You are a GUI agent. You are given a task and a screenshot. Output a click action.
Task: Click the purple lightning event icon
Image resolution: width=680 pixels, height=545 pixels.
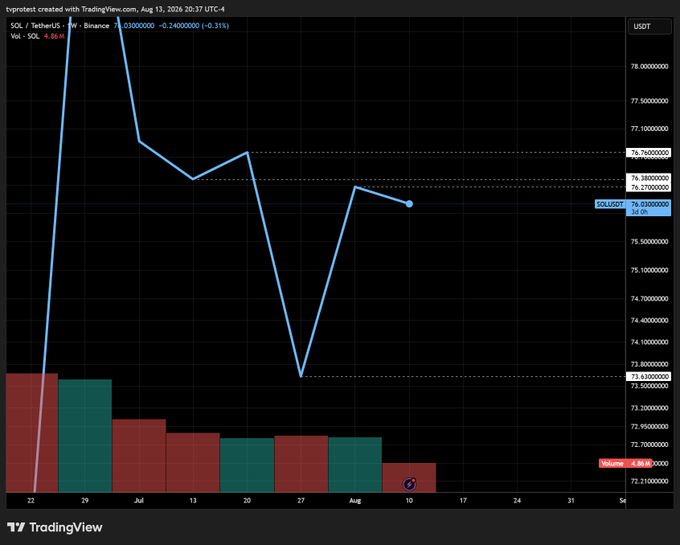[x=409, y=484]
